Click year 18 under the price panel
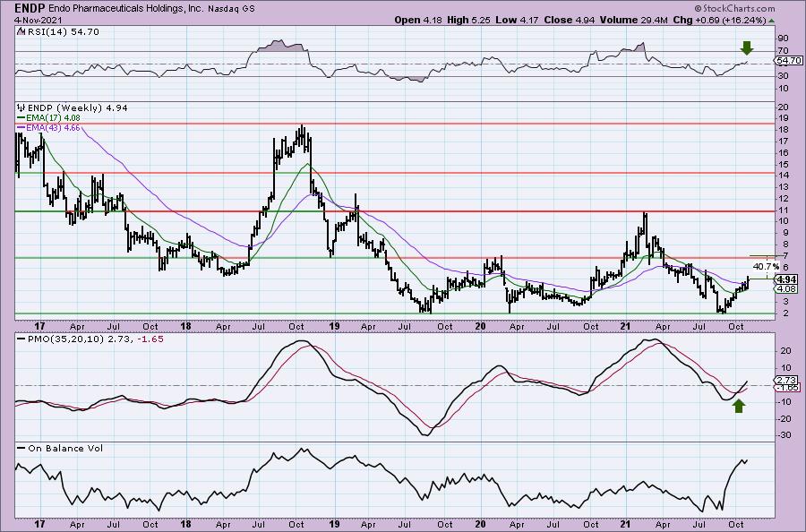806x532 pixels. (186, 326)
